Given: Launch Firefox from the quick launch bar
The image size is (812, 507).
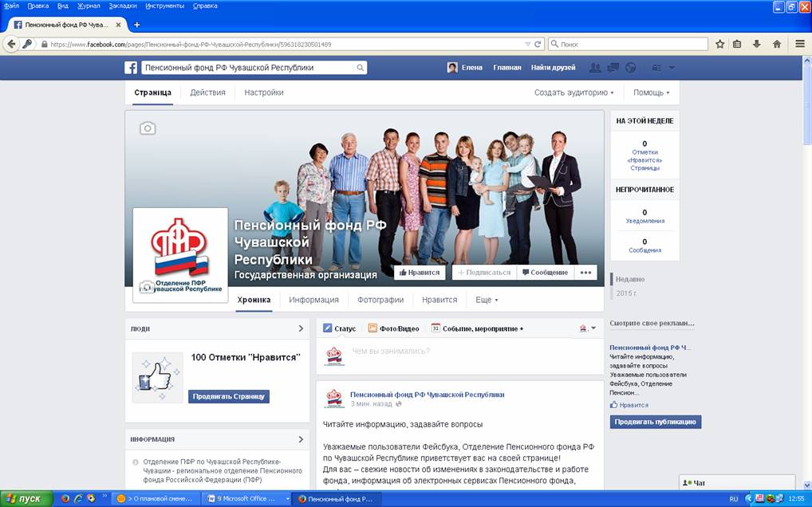Looking at the screenshot, I should click(65, 499).
